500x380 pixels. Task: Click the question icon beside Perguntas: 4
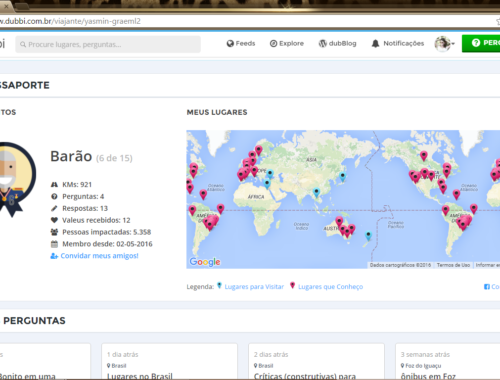tap(54, 196)
